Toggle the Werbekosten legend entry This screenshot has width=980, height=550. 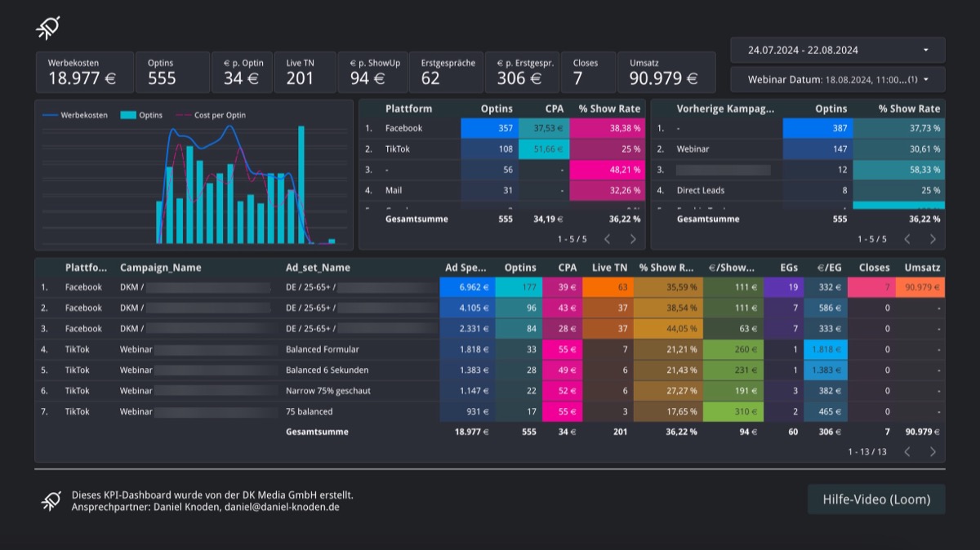tap(75, 115)
